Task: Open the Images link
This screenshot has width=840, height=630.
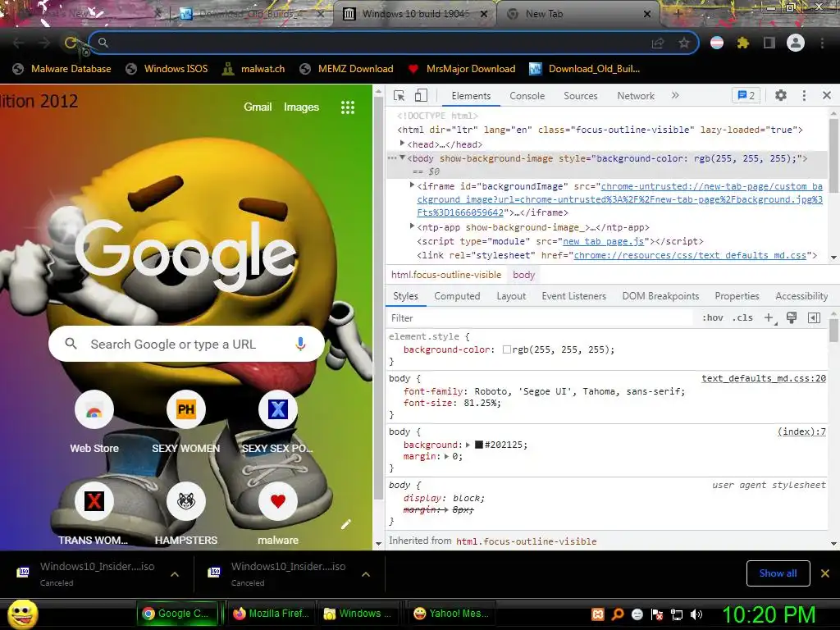Action: 301,107
